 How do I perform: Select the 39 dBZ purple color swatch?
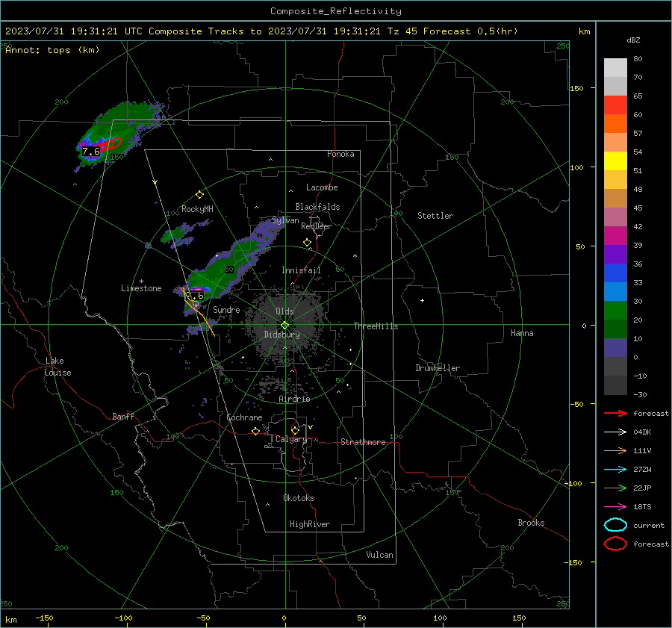(x=615, y=254)
